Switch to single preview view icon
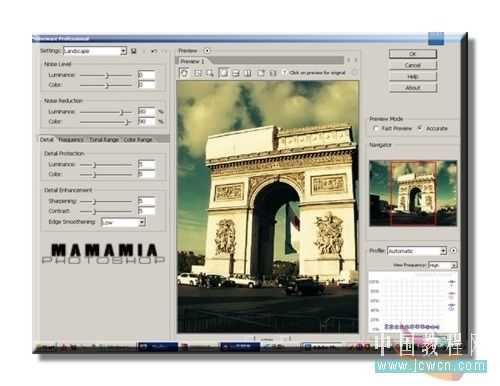 tap(224, 73)
